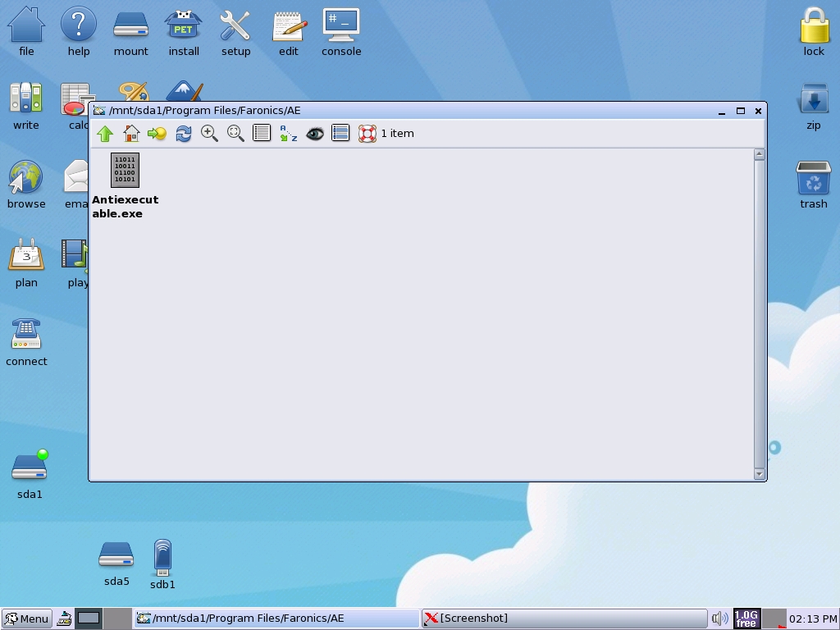Launch the write word processor
The height and width of the screenshot is (630, 840).
click(26, 106)
